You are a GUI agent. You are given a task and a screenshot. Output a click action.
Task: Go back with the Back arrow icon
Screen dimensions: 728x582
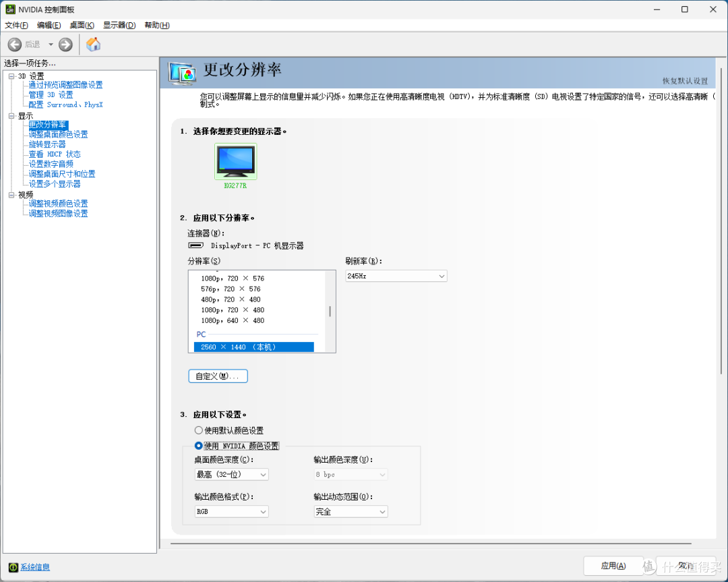pyautogui.click(x=14, y=44)
